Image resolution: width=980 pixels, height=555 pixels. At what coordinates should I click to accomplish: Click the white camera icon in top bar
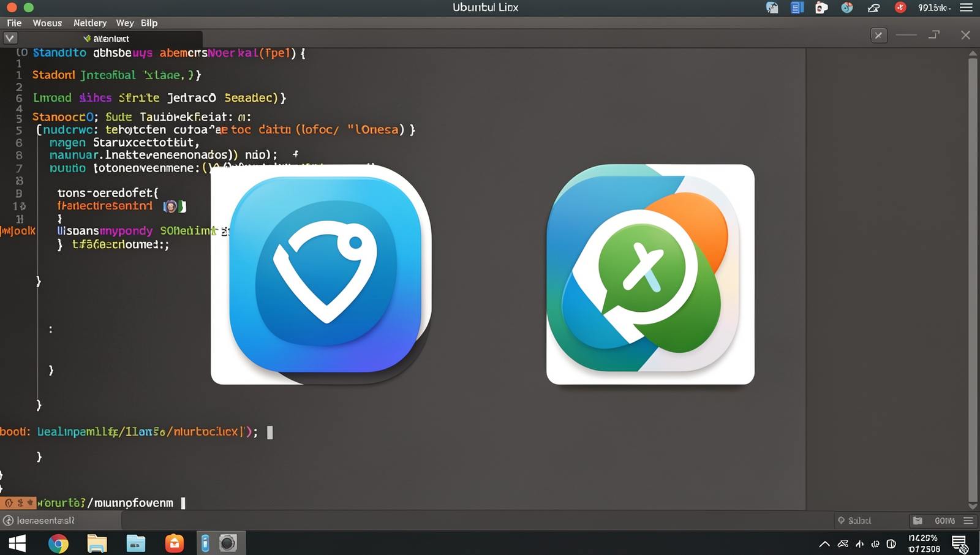click(x=821, y=7)
